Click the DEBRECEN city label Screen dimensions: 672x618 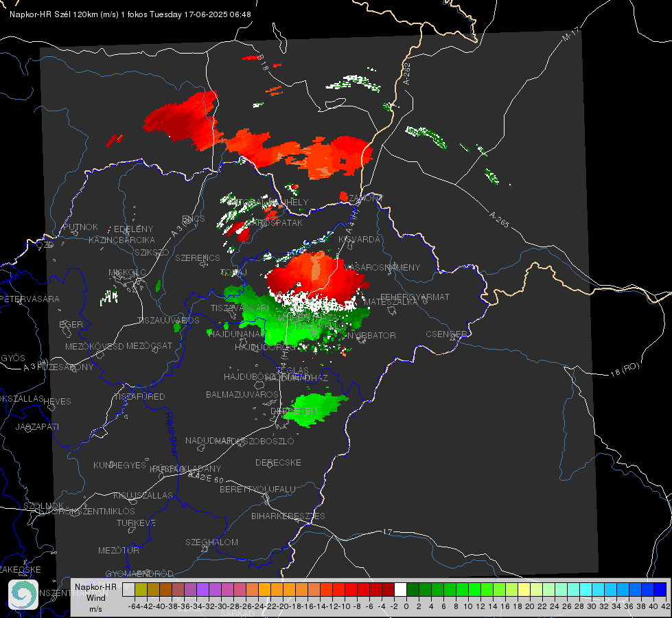294,411
